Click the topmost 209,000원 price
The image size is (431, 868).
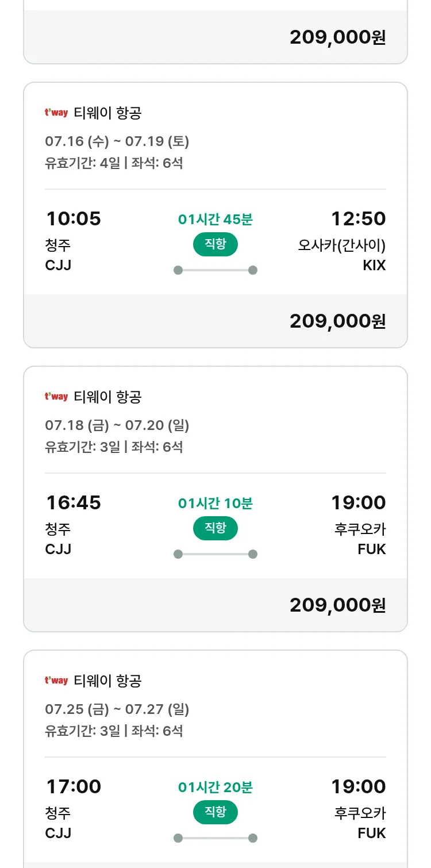coord(337,37)
